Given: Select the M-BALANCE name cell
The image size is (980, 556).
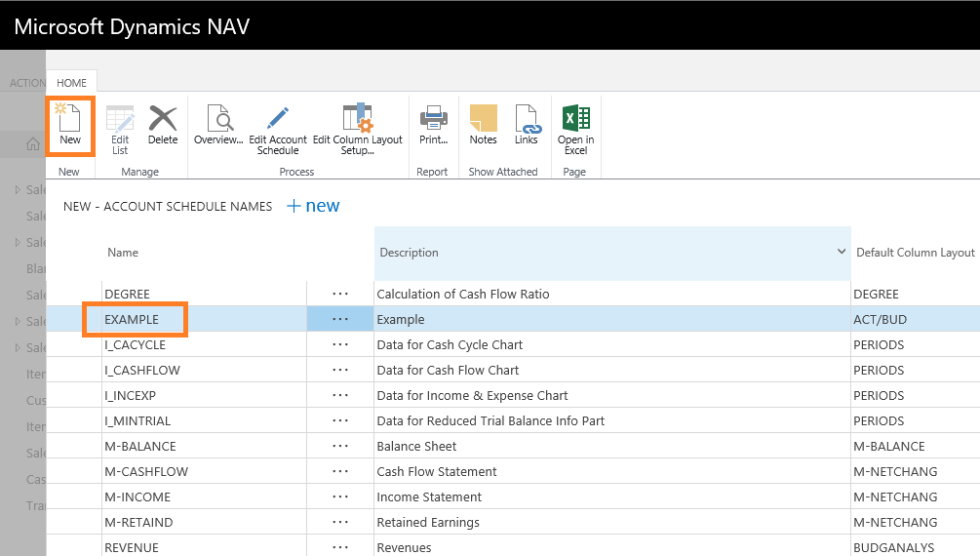Looking at the screenshot, I should point(205,446).
